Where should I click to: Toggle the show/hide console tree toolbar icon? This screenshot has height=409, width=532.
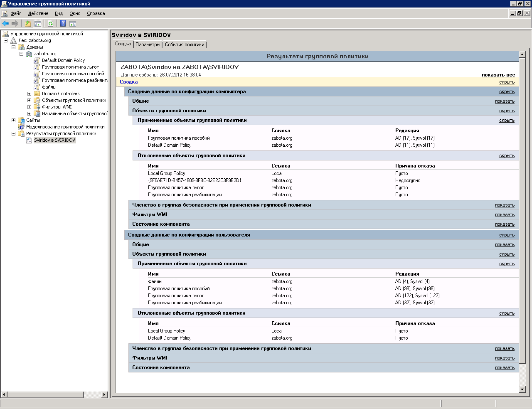[38, 24]
